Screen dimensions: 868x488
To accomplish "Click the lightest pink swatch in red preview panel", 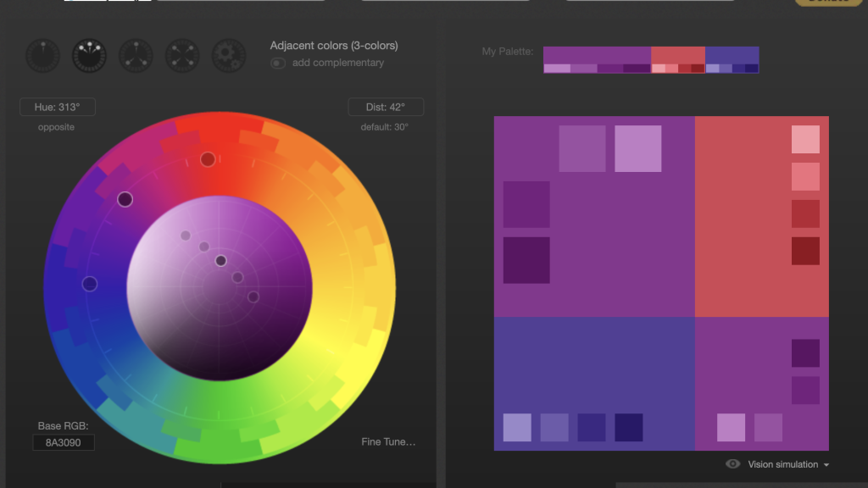I will [805, 140].
